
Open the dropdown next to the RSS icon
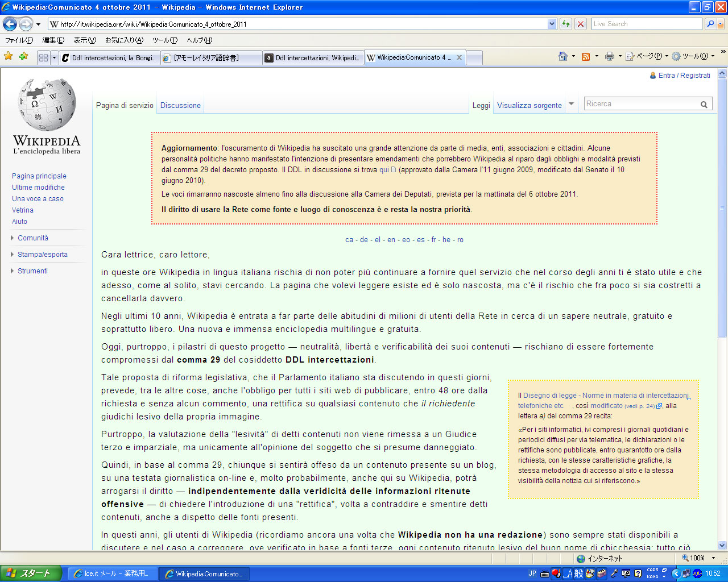pyautogui.click(x=597, y=56)
